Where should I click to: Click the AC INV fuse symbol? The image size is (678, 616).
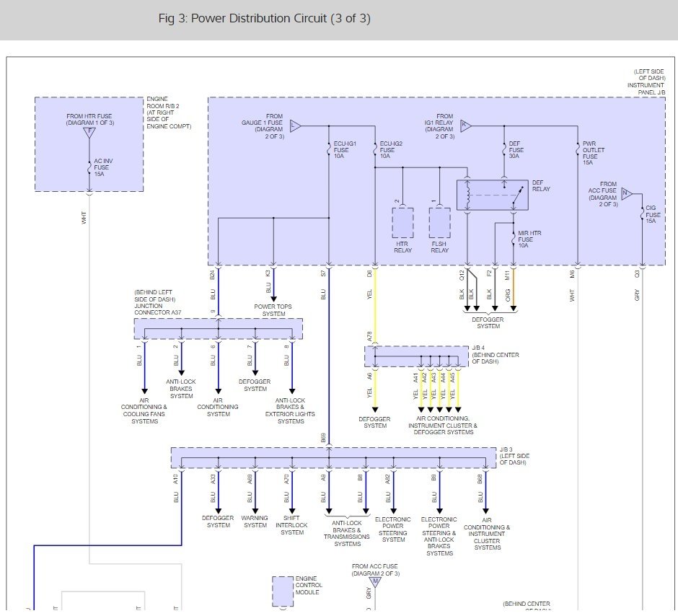click(89, 167)
